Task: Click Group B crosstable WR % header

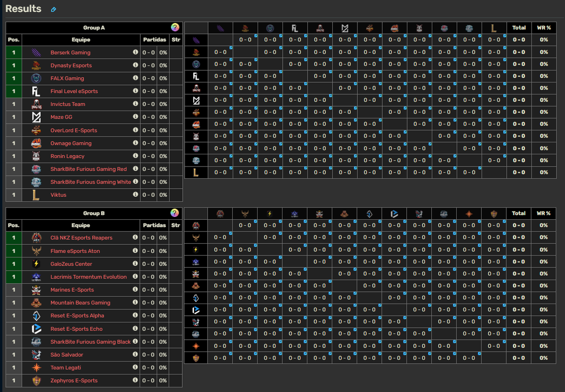Action: pyautogui.click(x=544, y=213)
